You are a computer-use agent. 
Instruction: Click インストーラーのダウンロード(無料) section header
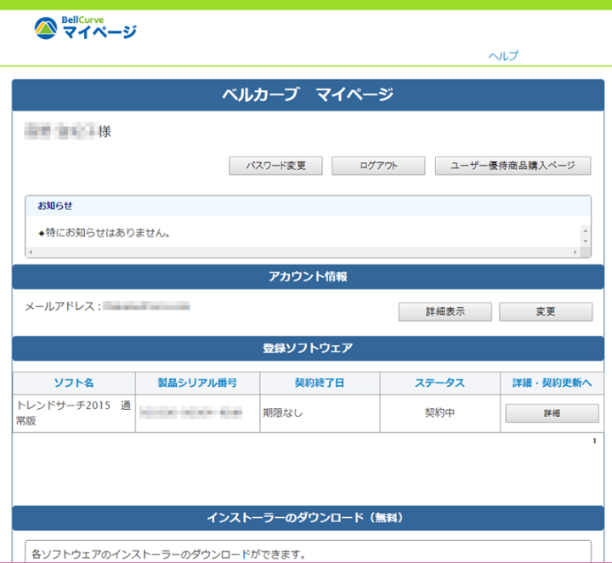click(x=308, y=518)
